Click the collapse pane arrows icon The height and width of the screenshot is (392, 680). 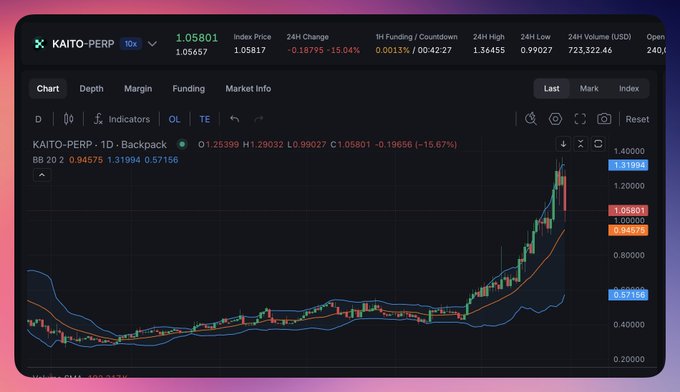tap(581, 144)
